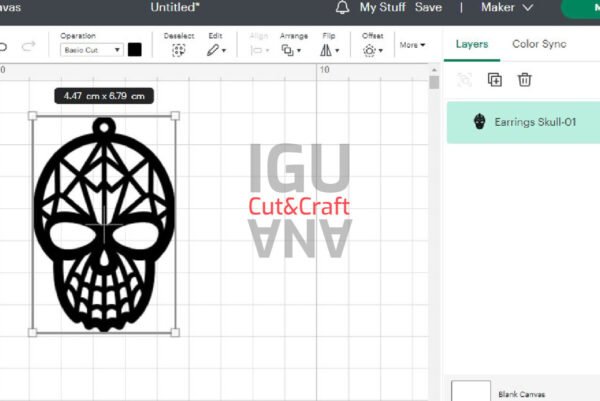Image resolution: width=600 pixels, height=401 pixels.
Task: Click the black operation color swatch
Action: (x=135, y=49)
